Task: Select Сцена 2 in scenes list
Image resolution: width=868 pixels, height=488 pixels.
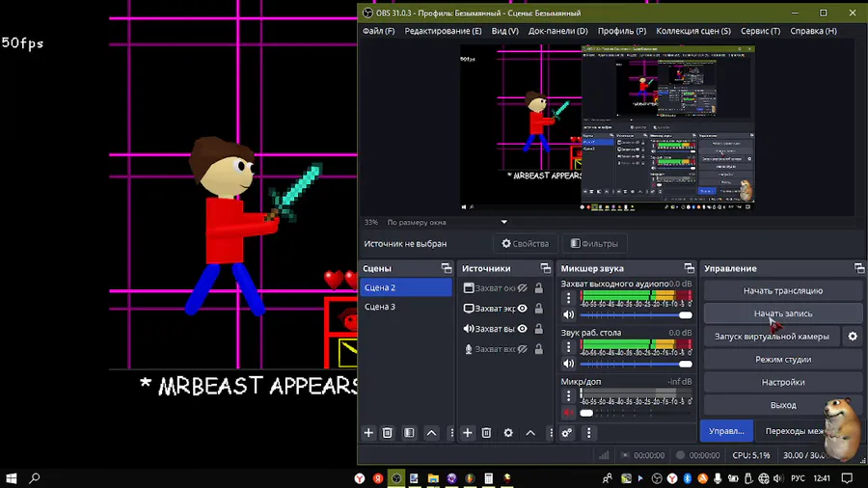Action: [x=406, y=287]
